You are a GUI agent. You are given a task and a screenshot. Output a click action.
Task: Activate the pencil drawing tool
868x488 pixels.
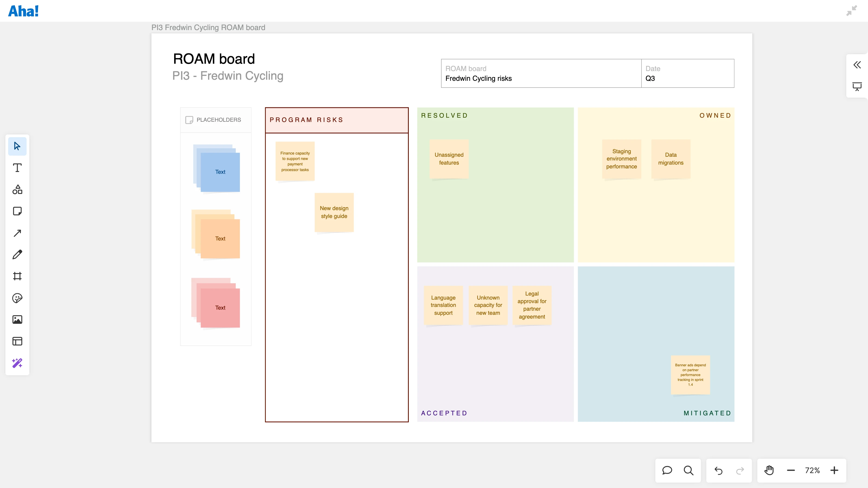pos(17,255)
